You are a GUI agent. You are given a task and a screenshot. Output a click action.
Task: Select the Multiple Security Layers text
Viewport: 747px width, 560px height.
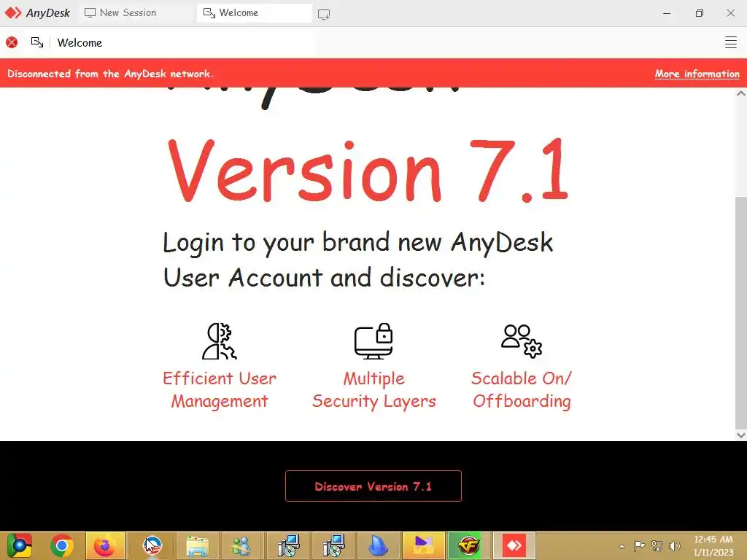(374, 389)
